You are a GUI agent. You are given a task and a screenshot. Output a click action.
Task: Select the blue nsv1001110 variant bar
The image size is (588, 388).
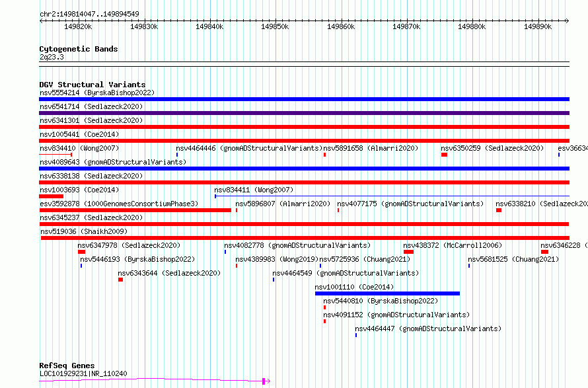(387, 293)
